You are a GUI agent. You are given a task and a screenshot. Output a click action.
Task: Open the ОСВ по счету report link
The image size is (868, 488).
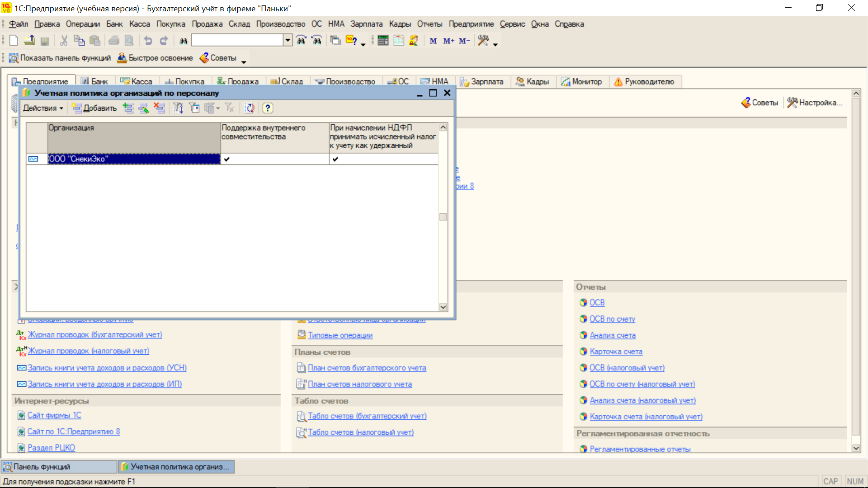point(612,319)
